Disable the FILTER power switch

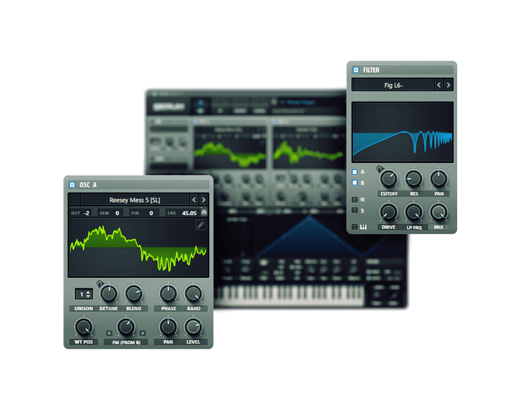(x=356, y=70)
